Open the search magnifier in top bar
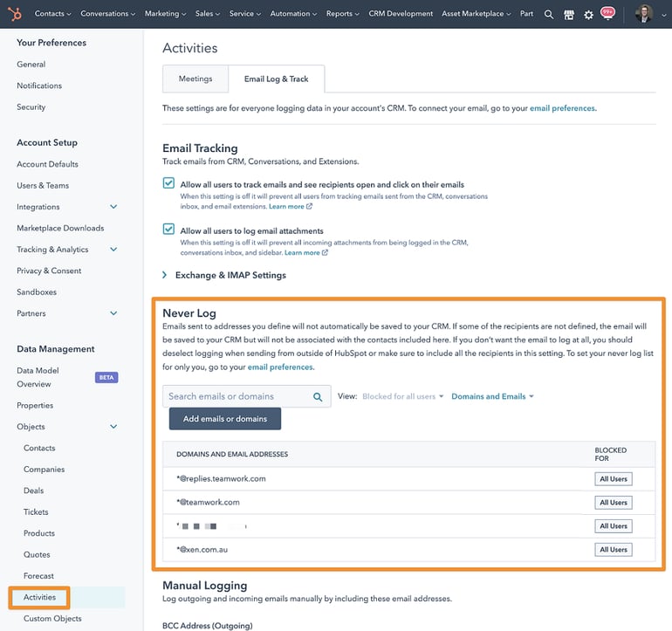This screenshot has height=631, width=672. click(x=549, y=15)
